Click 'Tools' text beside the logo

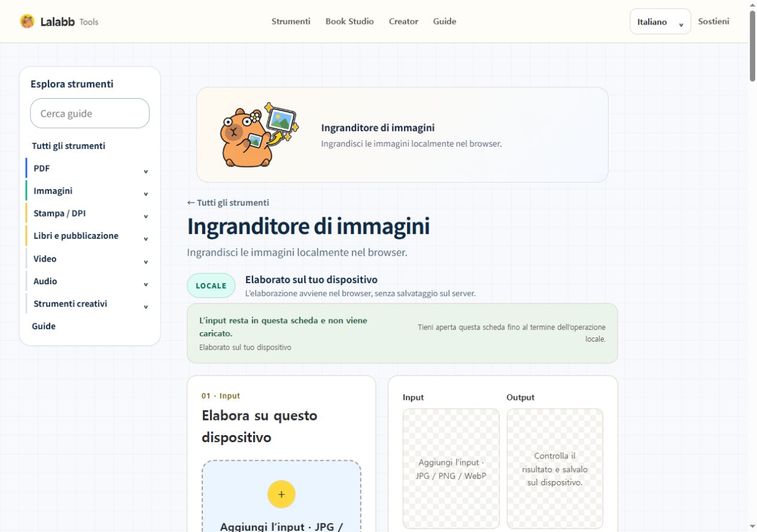(89, 22)
